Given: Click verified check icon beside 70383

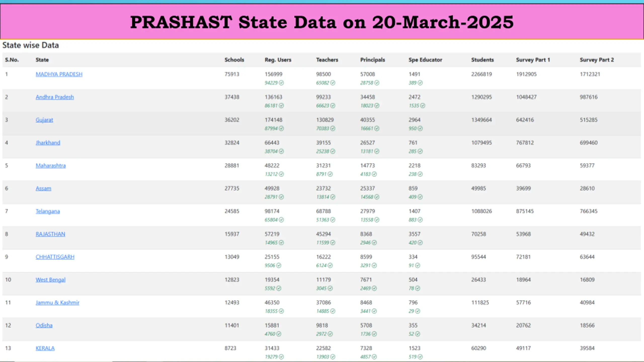Looking at the screenshot, I should [333, 128].
